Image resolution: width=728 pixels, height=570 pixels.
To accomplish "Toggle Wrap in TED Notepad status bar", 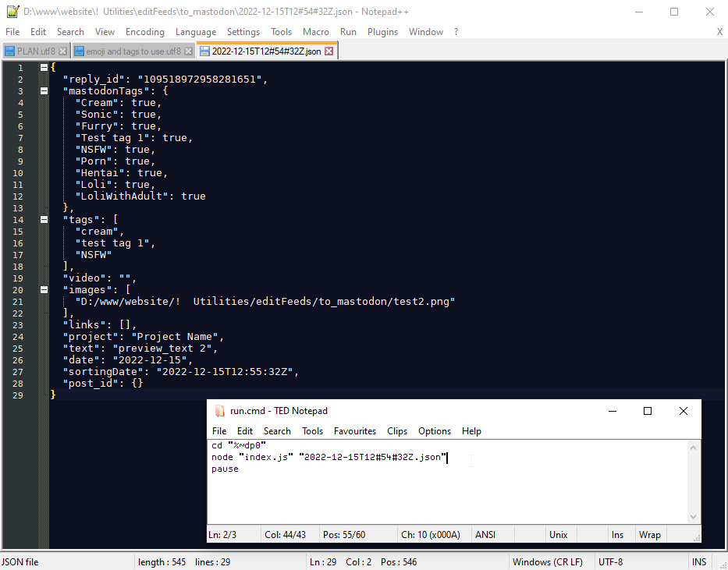I will [x=649, y=535].
